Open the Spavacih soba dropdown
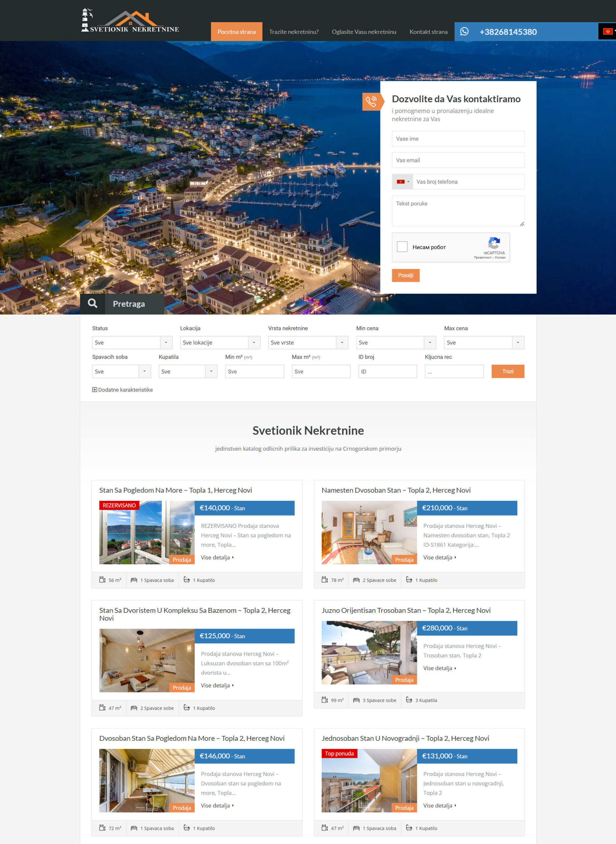The width and height of the screenshot is (616, 844). pos(121,372)
